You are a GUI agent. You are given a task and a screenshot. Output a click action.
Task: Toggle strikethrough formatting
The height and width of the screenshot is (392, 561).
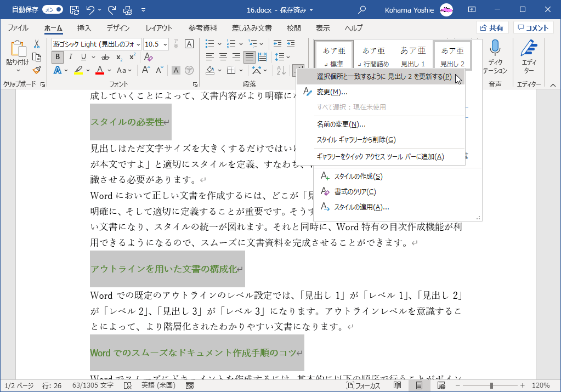click(105, 57)
